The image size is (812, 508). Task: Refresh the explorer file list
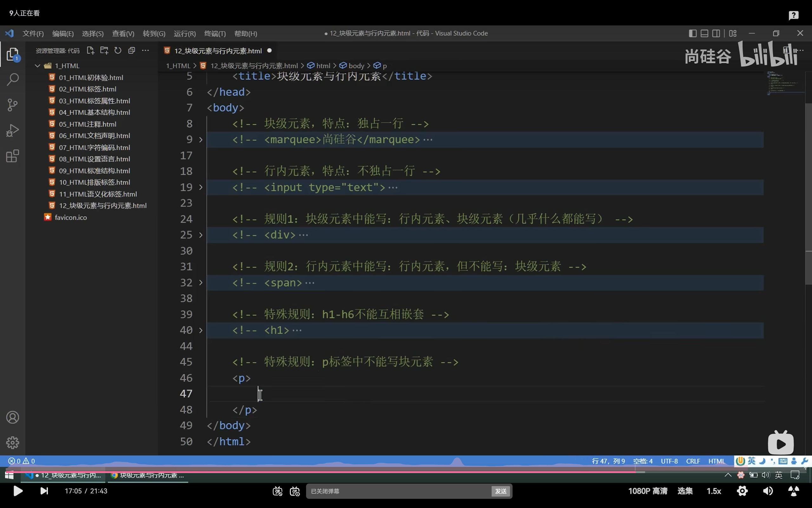(118, 50)
